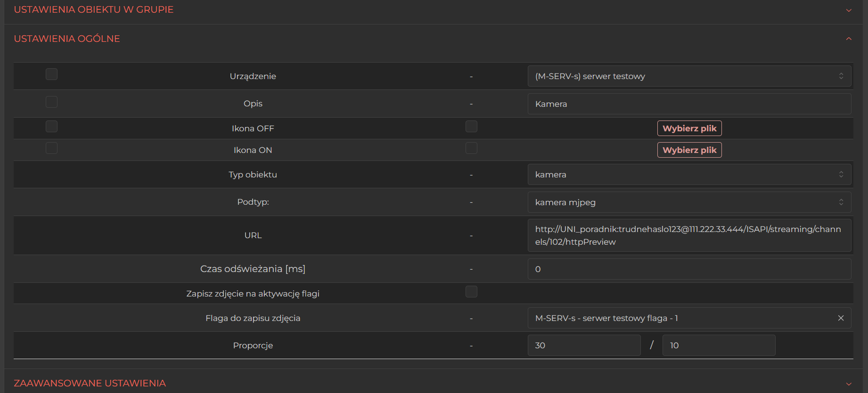Viewport: 868px width, 393px height.
Task: Click the Zapisz zdjęcie na aktywację flagi label
Action: (x=253, y=294)
